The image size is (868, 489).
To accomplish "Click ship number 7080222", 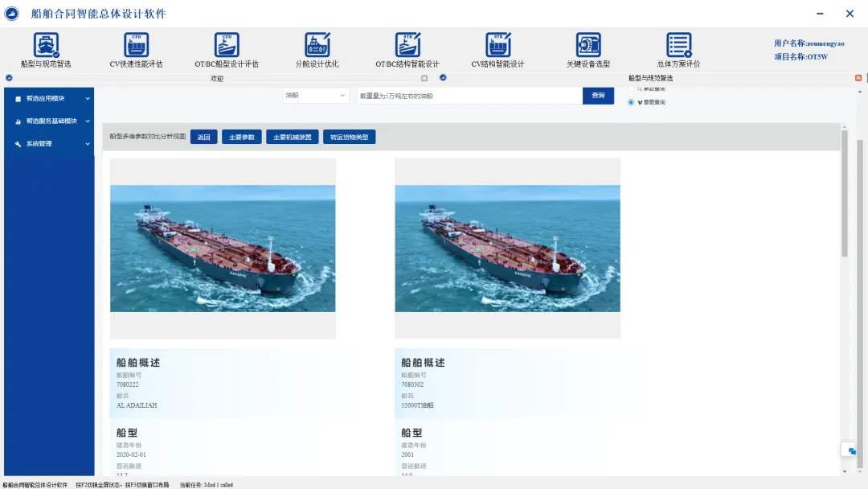I will pos(127,384).
